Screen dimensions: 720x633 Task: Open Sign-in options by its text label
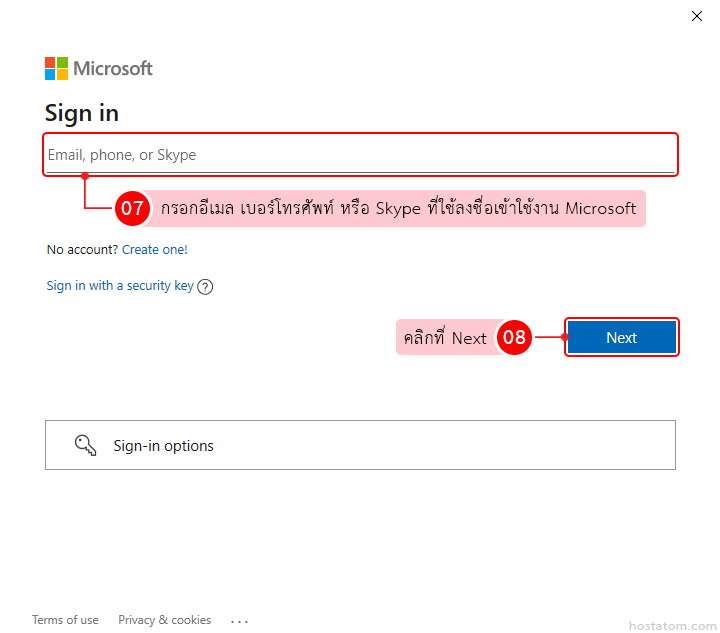click(163, 446)
